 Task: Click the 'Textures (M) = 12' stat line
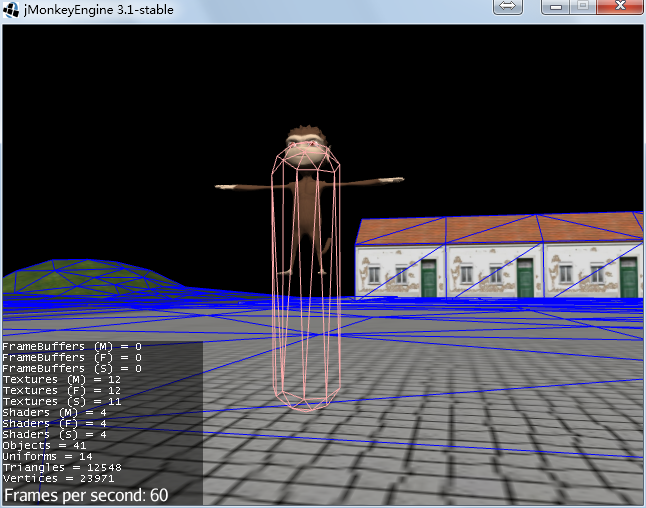pos(61,380)
